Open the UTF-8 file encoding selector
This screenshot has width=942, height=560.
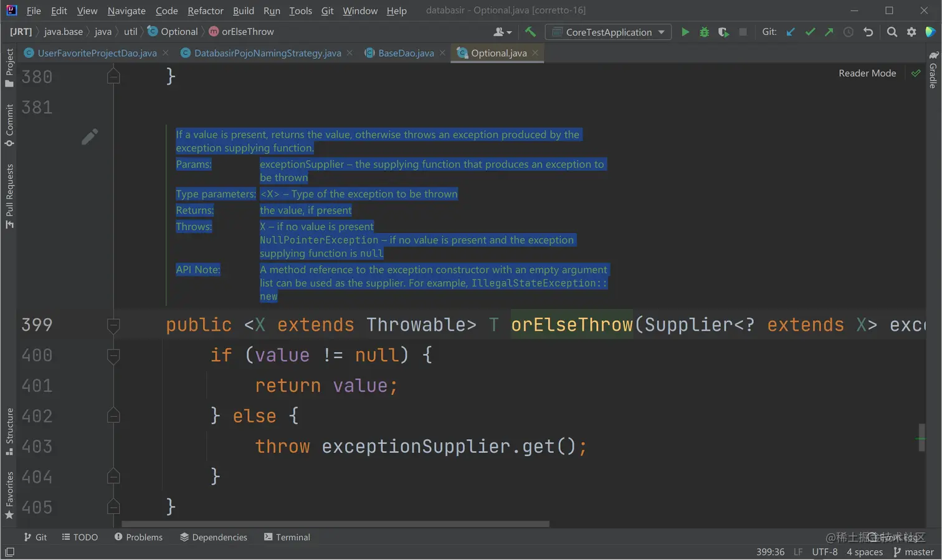(825, 552)
